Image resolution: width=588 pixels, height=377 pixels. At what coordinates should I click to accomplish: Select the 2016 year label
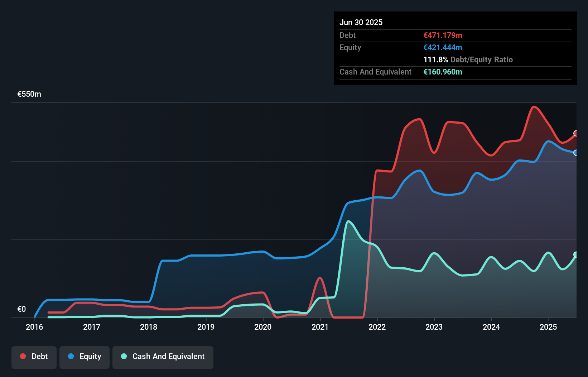pos(34,327)
